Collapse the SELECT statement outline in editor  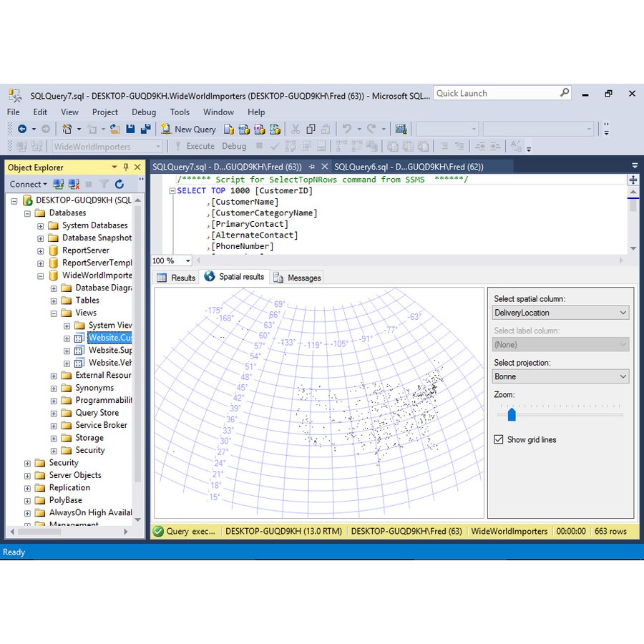(172, 191)
